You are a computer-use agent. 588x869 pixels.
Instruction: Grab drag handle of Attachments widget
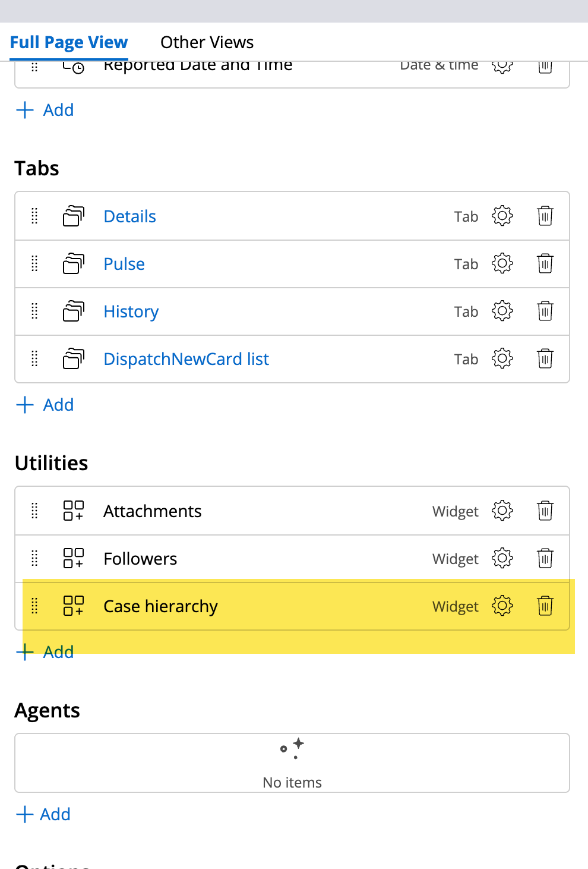coord(34,511)
